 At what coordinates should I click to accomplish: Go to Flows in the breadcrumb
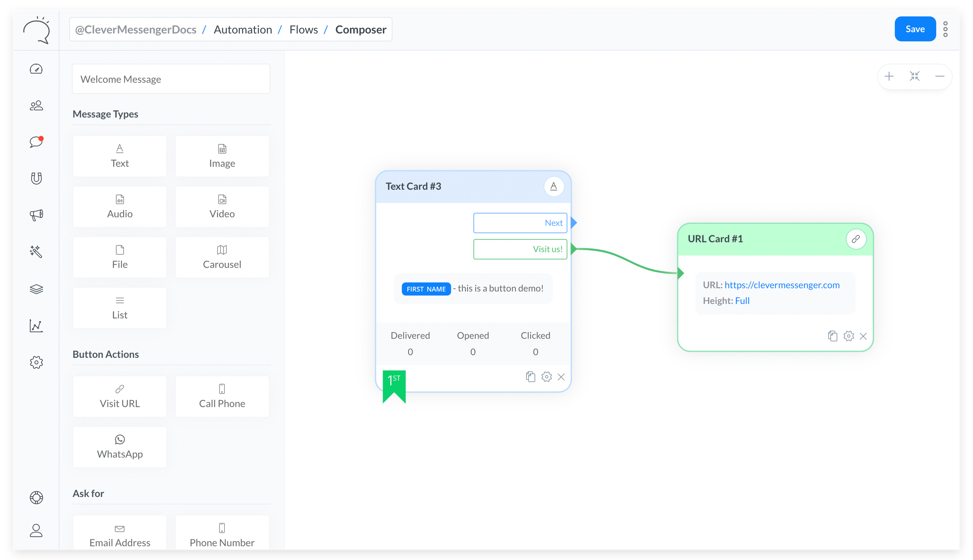pyautogui.click(x=303, y=30)
